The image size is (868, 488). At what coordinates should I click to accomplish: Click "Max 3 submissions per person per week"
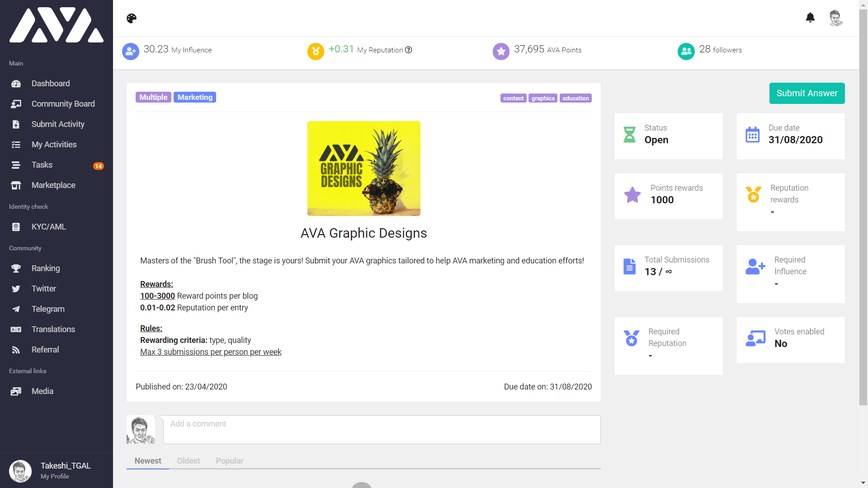click(211, 352)
